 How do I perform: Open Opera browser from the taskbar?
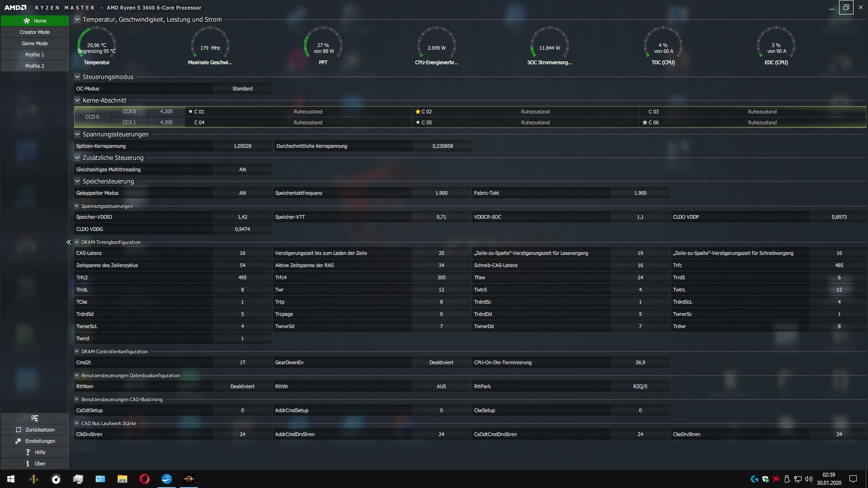pos(144,479)
